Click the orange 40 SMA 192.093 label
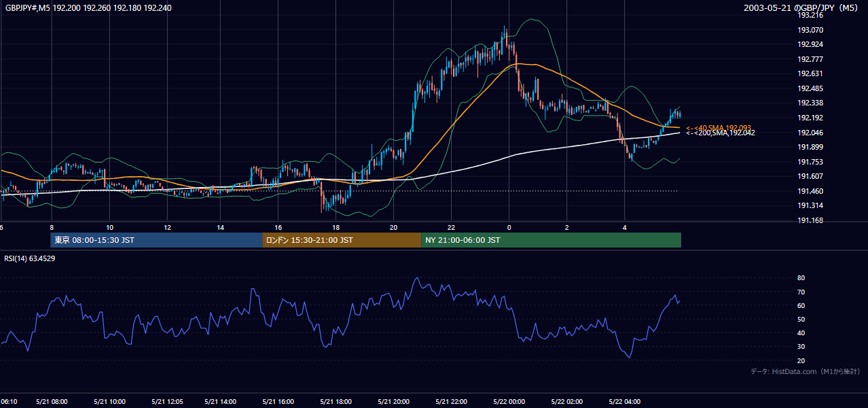The height and width of the screenshot is (408, 868). (x=719, y=128)
